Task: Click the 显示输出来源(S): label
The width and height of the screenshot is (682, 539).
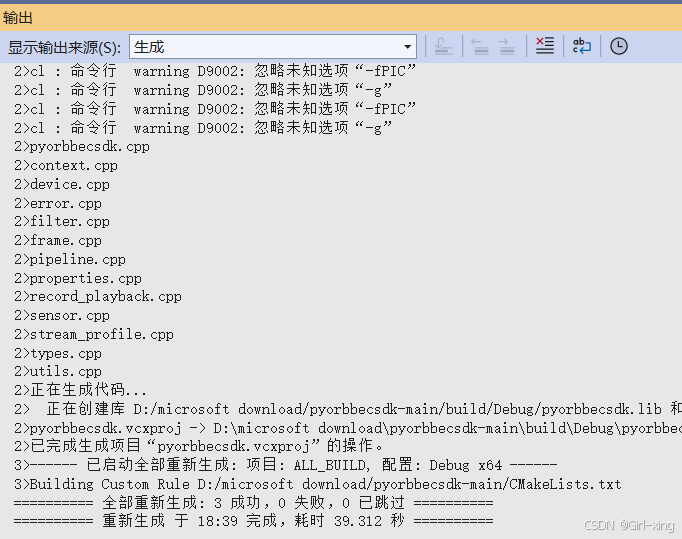Action: (64, 47)
